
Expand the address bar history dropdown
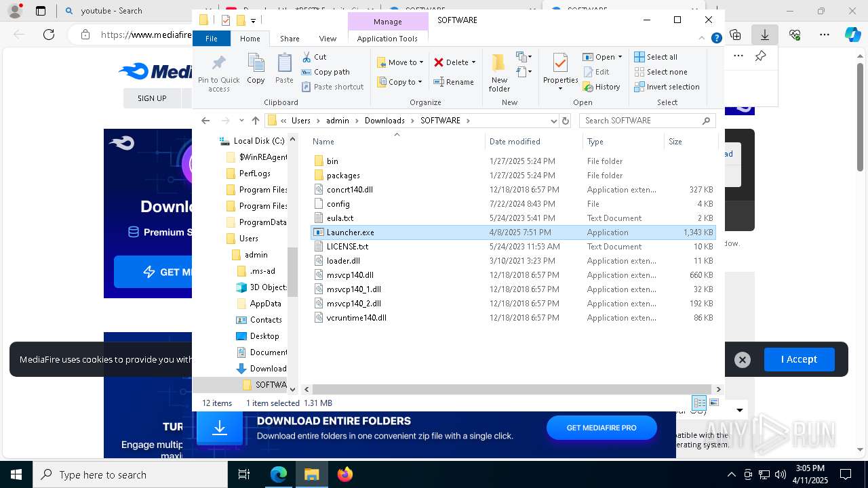[x=554, y=121]
